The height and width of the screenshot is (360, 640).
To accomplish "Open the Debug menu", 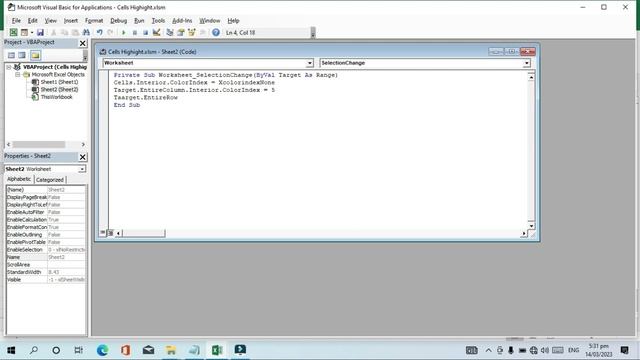I will (118, 20).
